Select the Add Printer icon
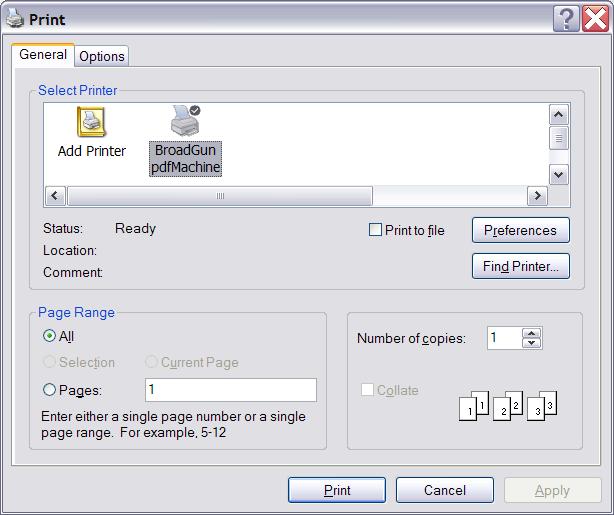Viewport: 614px width, 515px height. pyautogui.click(x=91, y=124)
